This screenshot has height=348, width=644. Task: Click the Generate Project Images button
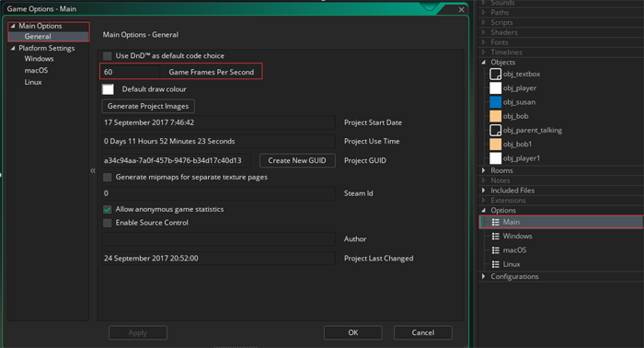(148, 106)
